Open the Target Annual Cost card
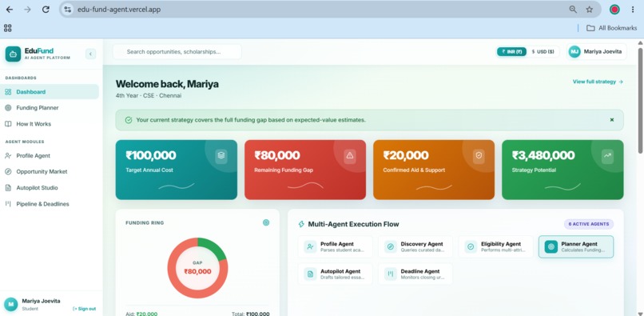644x316 pixels. coord(177,170)
